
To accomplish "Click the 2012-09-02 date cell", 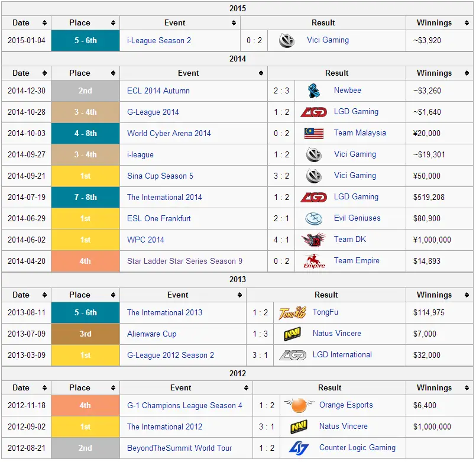I will (x=27, y=427).
